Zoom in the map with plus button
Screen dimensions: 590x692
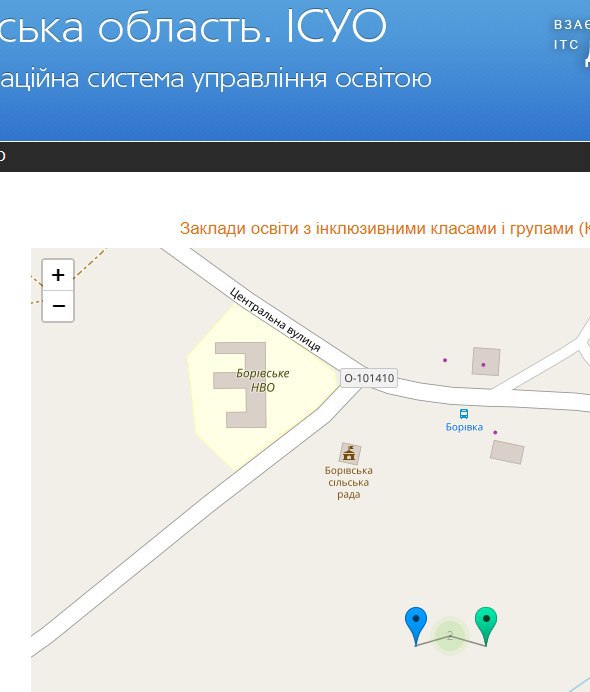(58, 275)
